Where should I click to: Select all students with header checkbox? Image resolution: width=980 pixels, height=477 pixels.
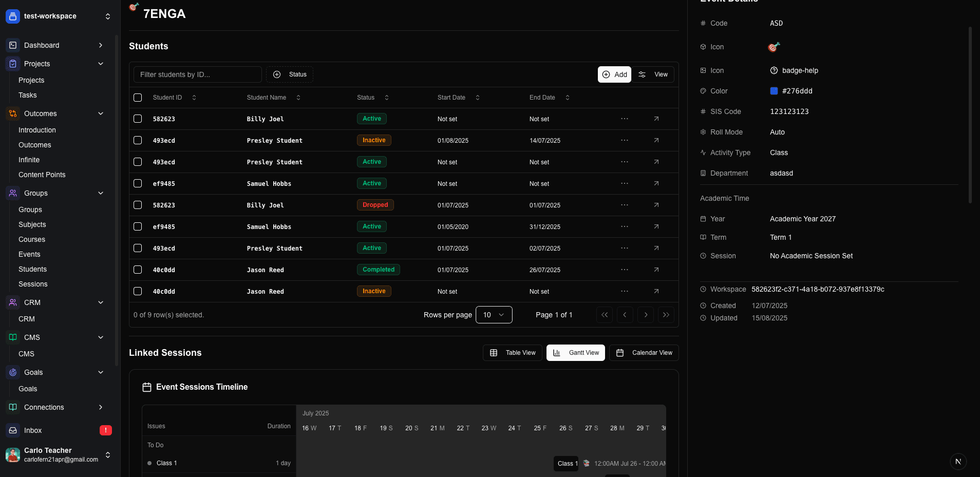click(x=138, y=98)
